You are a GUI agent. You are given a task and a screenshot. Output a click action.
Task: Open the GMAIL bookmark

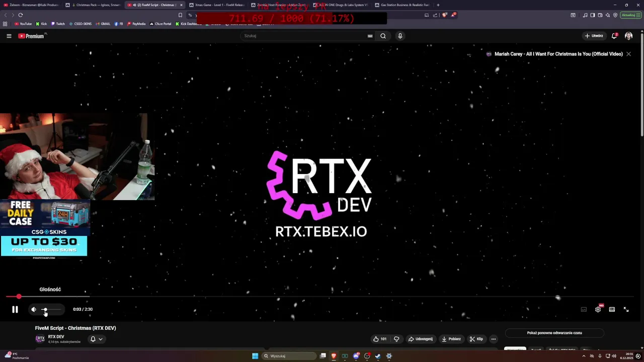[103, 24]
